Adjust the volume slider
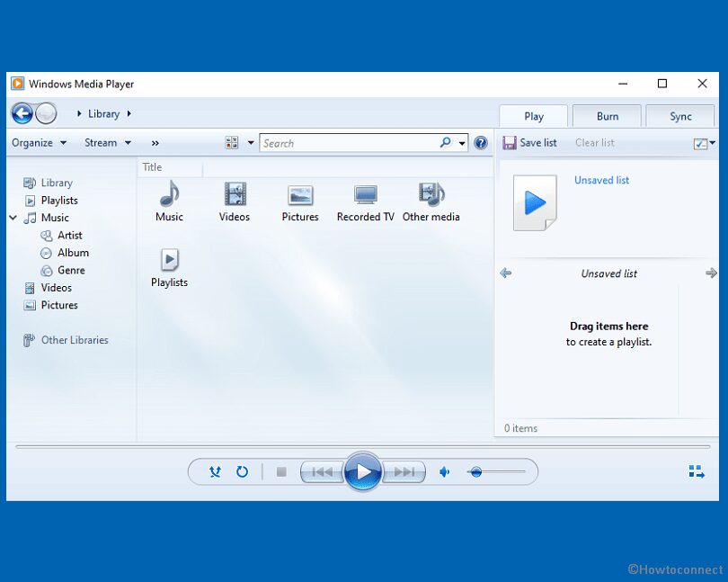The image size is (728, 582). click(x=496, y=472)
